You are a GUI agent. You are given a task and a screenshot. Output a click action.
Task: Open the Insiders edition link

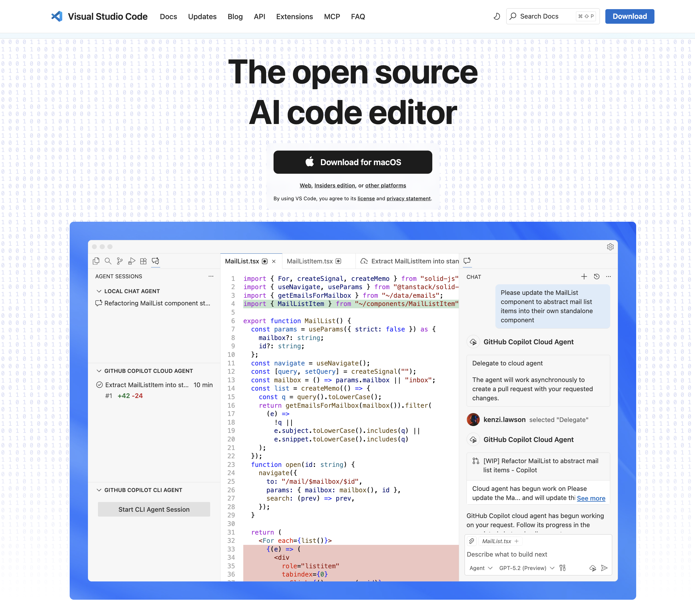point(335,185)
